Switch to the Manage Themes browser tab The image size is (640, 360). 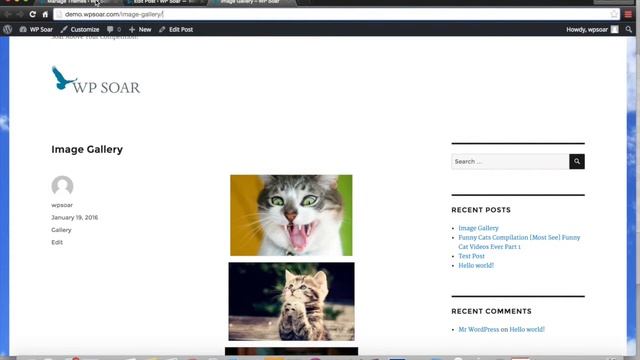coord(78,2)
